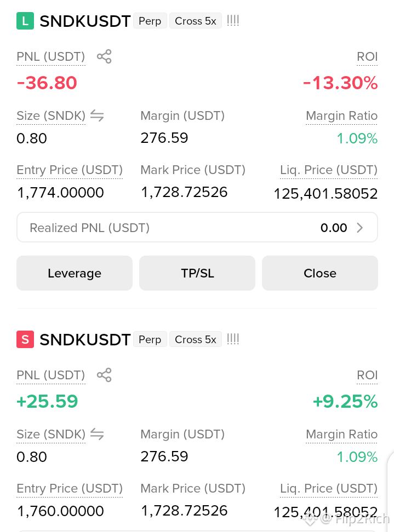Expand Realized PNL details with chevron arrow
The width and height of the screenshot is (394, 532).
360,228
